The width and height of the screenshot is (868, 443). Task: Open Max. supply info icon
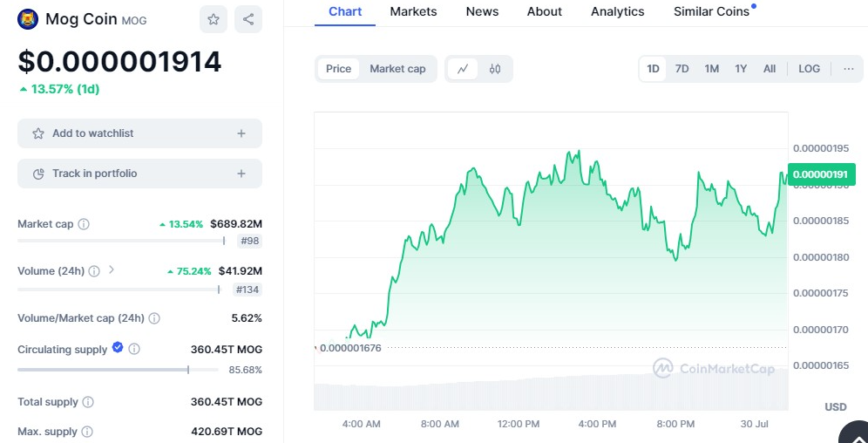pyautogui.click(x=87, y=432)
